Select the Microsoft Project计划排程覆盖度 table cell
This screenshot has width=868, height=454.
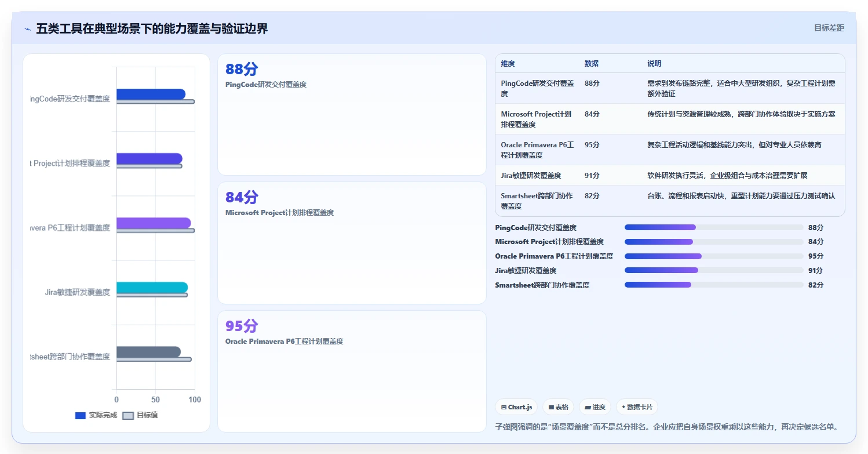click(537, 119)
